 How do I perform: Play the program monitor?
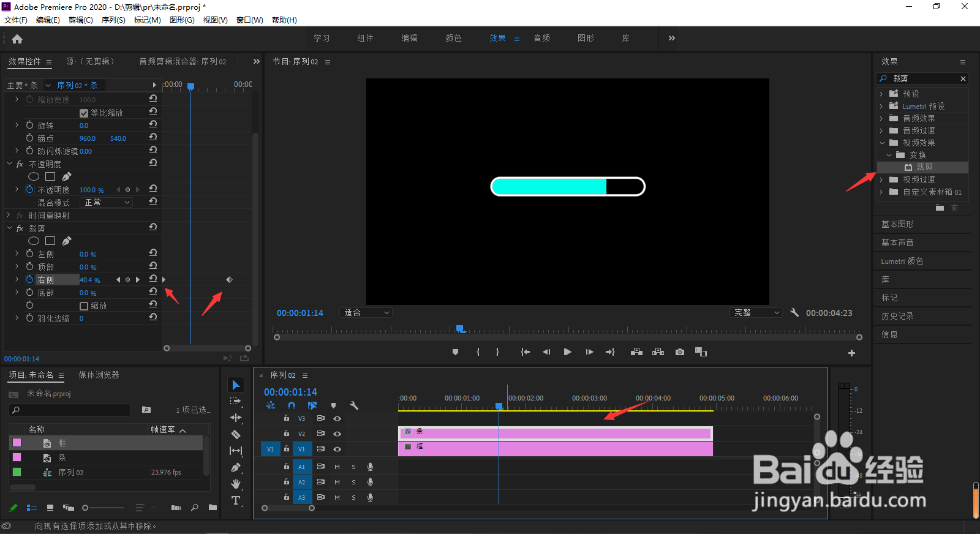[x=568, y=352]
